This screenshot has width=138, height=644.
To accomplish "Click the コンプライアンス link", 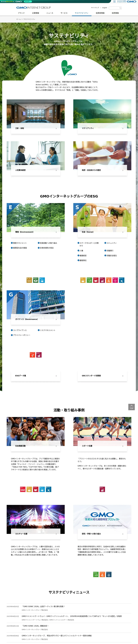I will pyautogui.click(x=19, y=330).
